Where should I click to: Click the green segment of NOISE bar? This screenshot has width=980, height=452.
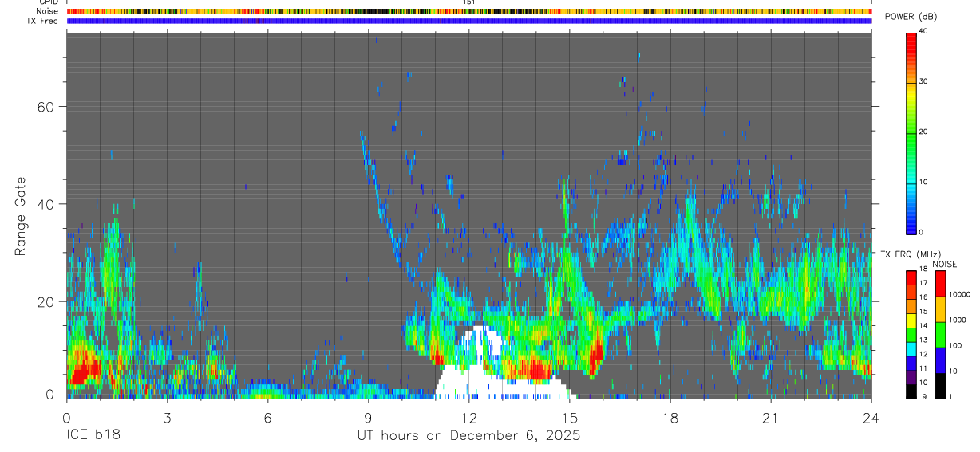(940, 334)
